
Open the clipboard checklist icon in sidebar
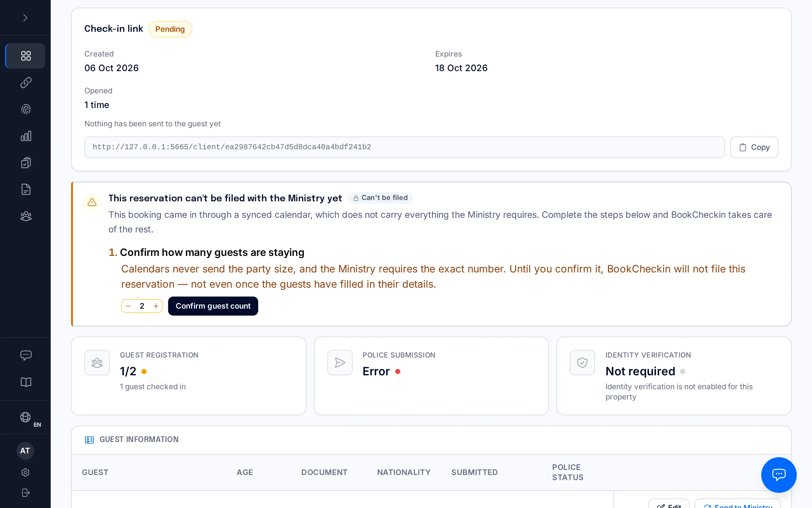(x=25, y=163)
